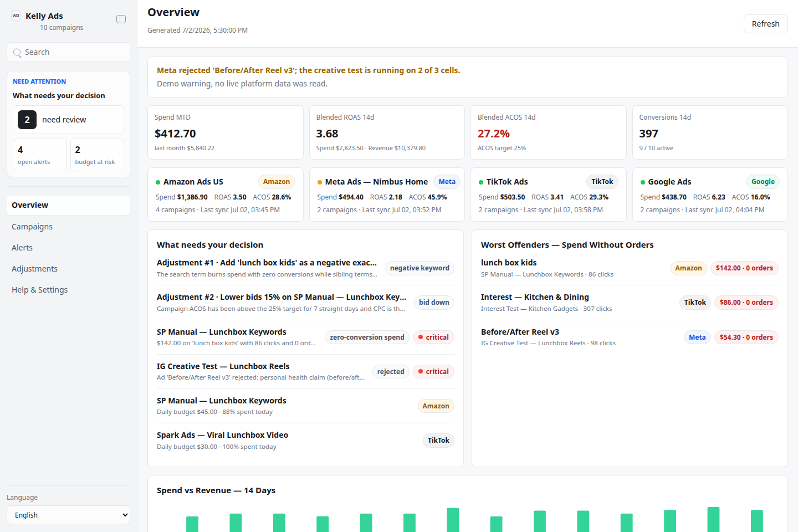
Task: Open the TikTok Ads account card
Action: pos(549,195)
